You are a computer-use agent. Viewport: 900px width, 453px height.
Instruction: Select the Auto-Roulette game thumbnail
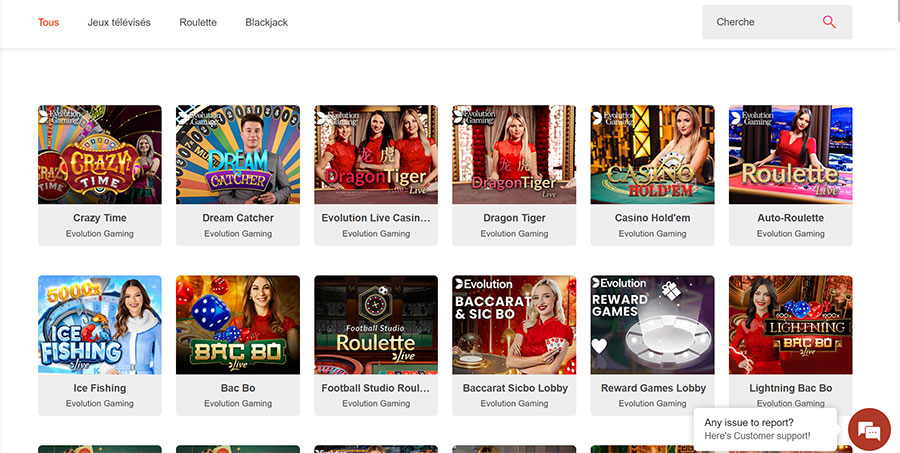tap(790, 155)
